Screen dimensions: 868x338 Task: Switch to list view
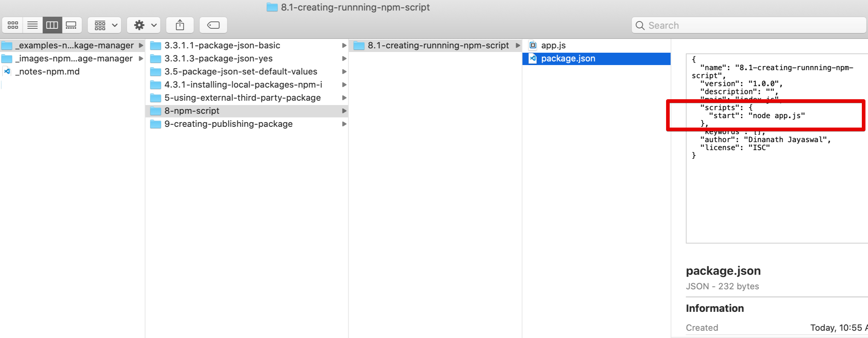[32, 25]
